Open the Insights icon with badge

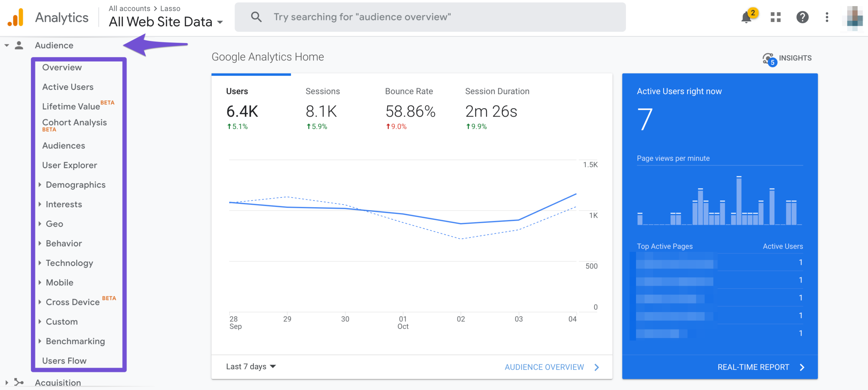pyautogui.click(x=769, y=59)
